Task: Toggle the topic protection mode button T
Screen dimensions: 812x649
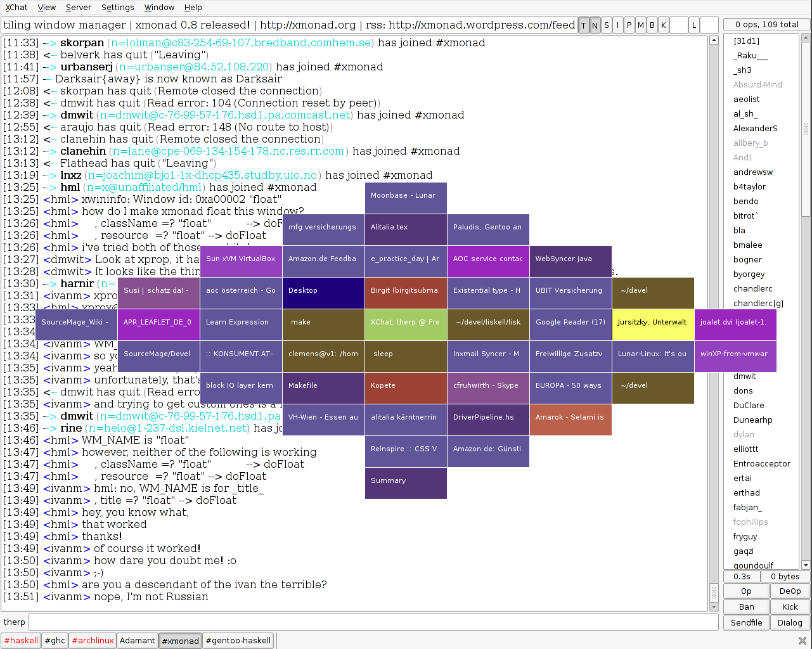Action: pos(583,25)
